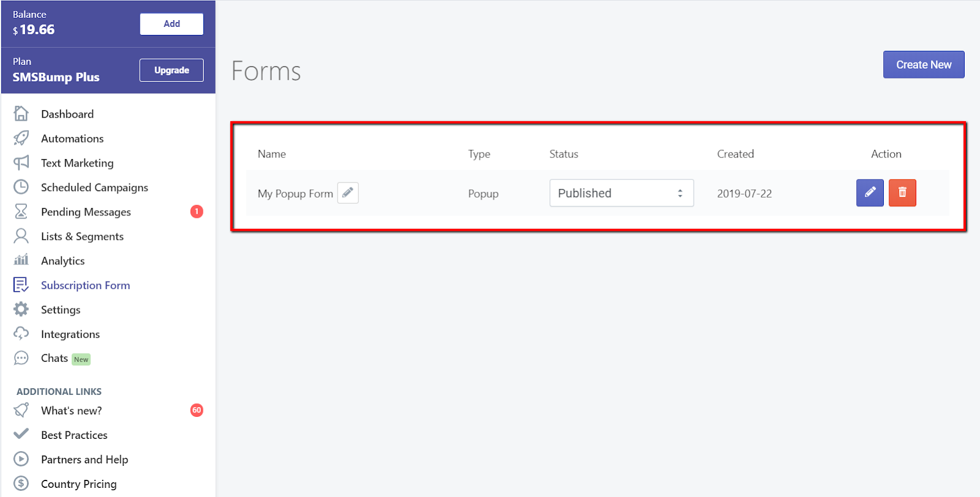
Task: Click the Lists & Segments person icon
Action: point(21,236)
